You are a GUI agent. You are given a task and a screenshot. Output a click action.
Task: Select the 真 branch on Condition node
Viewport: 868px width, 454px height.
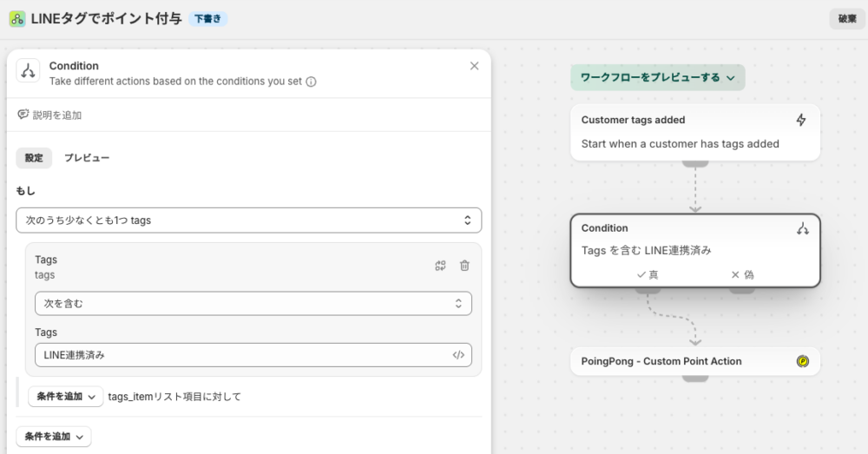pyautogui.click(x=648, y=274)
